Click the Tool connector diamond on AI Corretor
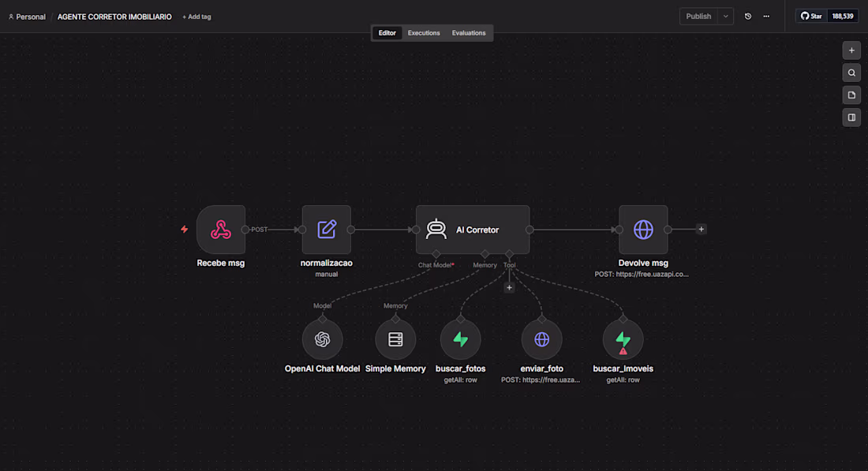Image resolution: width=868 pixels, height=471 pixels. pyautogui.click(x=509, y=254)
